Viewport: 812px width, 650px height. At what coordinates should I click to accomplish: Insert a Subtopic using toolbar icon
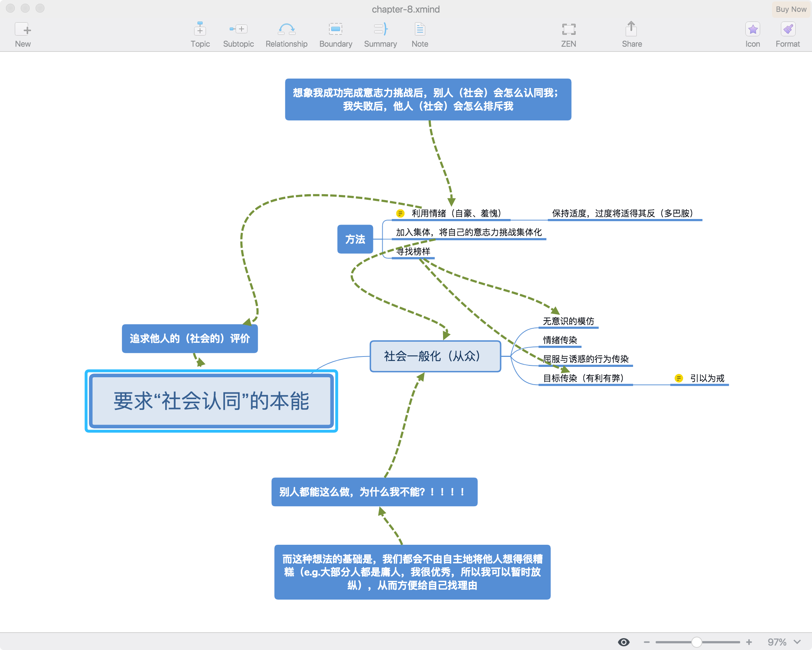[238, 29]
